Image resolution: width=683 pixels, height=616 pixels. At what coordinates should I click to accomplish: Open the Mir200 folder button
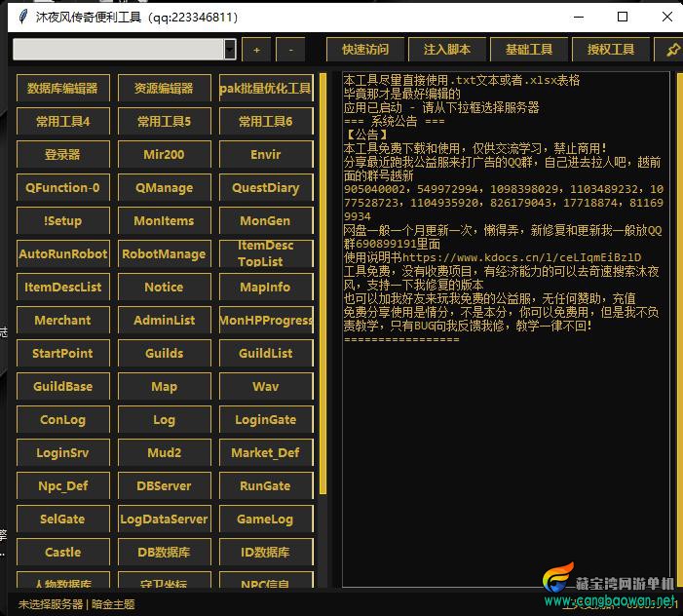165,155
